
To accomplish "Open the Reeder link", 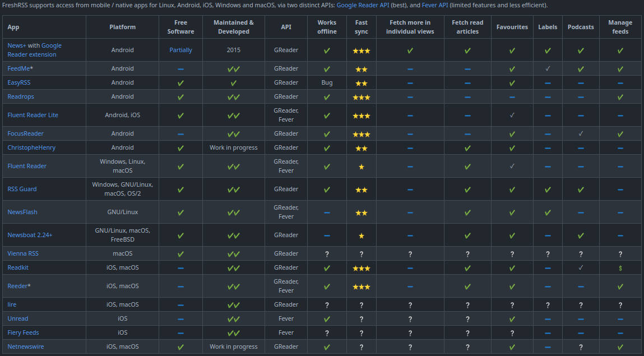I will 18,286.
